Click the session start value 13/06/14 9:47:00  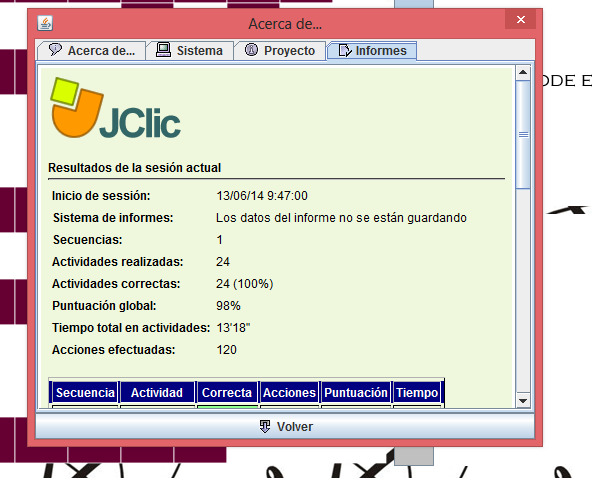tap(262, 196)
